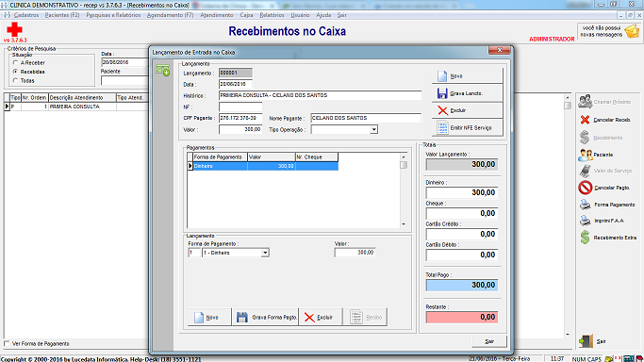Click Grava Forma Pagto. floppy icon
The width and height of the screenshot is (644, 362).
pos(242,318)
